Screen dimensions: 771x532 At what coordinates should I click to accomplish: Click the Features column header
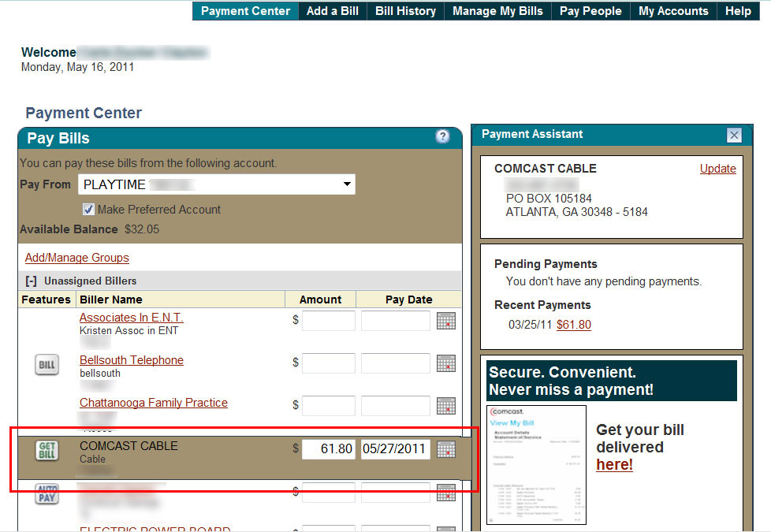[47, 299]
